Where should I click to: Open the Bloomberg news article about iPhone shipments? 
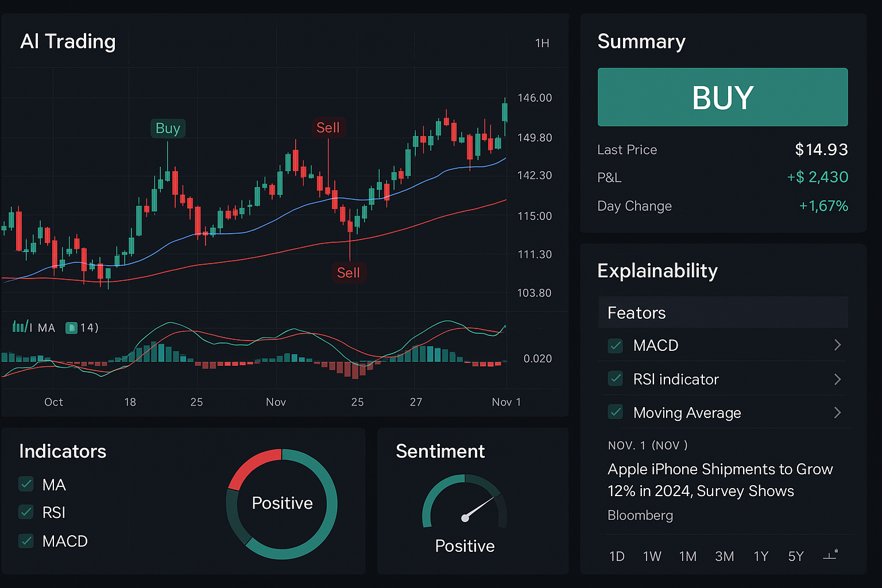(720, 480)
